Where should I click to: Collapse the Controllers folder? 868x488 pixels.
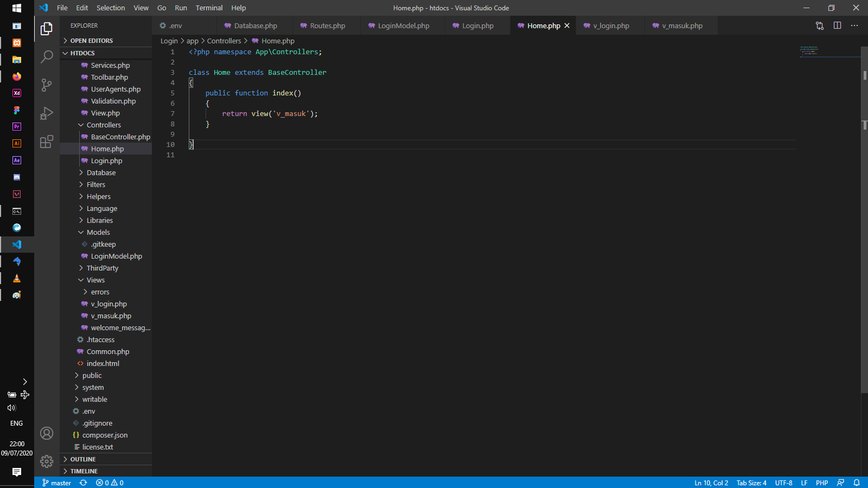click(106, 125)
